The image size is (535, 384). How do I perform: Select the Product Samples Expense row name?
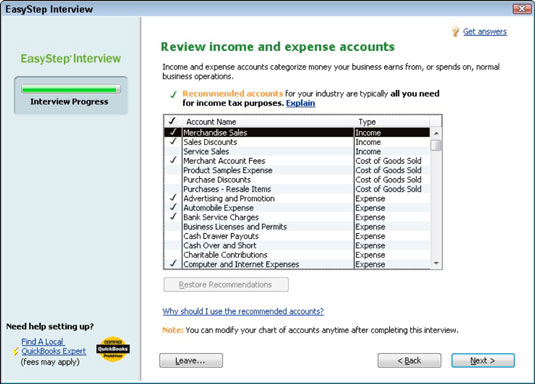tap(228, 170)
